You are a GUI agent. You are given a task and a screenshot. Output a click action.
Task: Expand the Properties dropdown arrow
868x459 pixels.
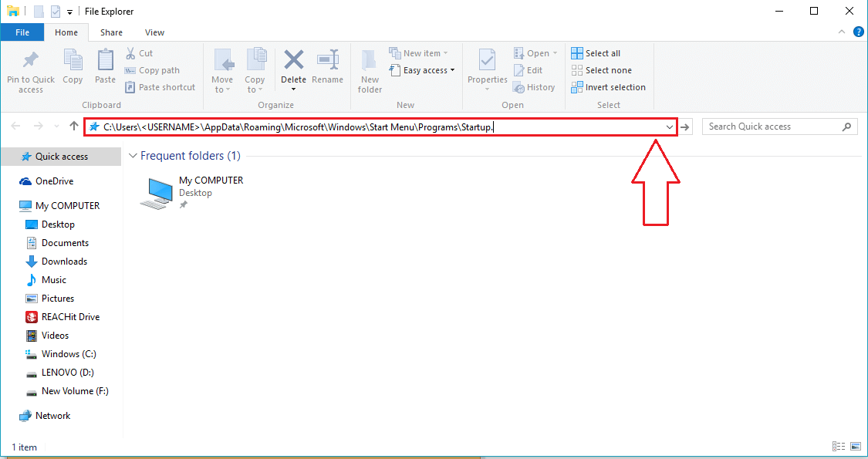[x=487, y=89]
